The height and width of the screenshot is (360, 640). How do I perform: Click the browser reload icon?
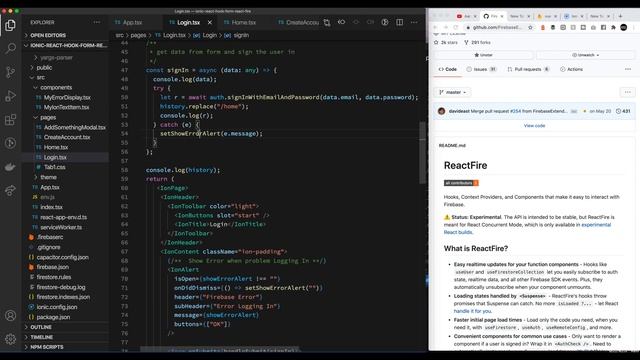tap(456, 27)
